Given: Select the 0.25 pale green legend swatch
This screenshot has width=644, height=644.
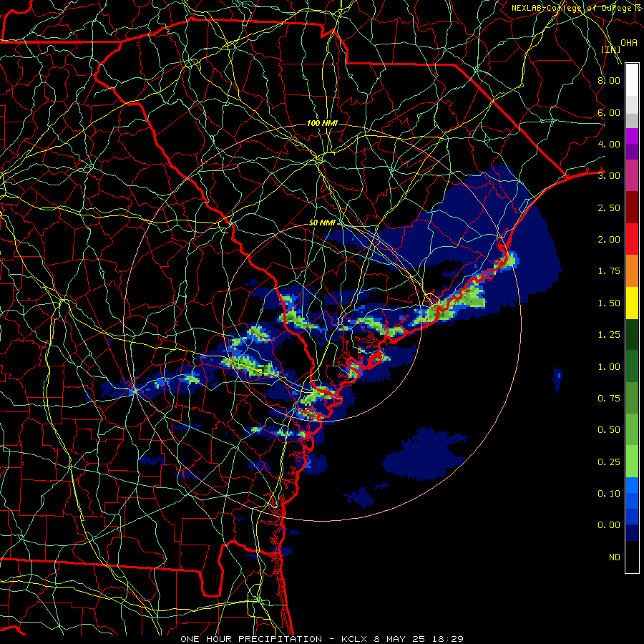Looking at the screenshot, I should pyautogui.click(x=632, y=462).
